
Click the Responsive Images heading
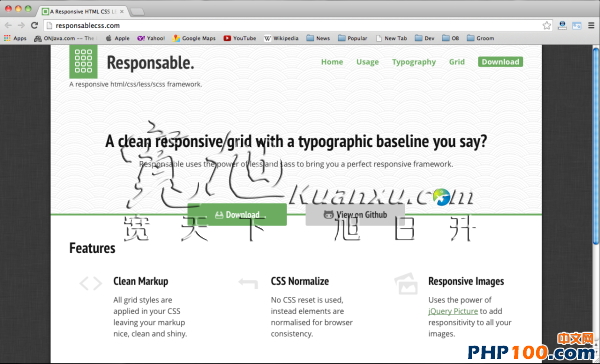coord(466,281)
